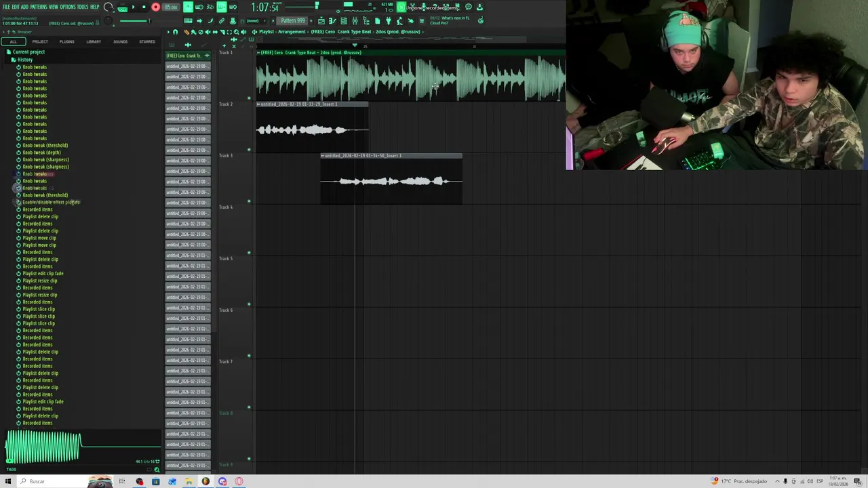Switch browser to PROJECT tab
Image resolution: width=868 pixels, height=488 pixels.
(x=40, y=41)
